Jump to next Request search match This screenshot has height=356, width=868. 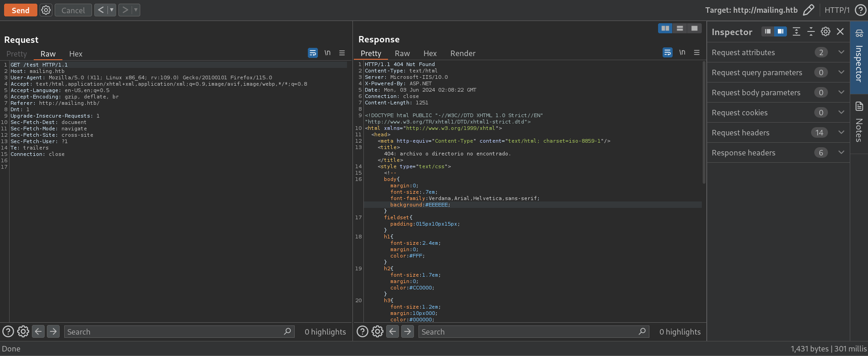(x=53, y=331)
